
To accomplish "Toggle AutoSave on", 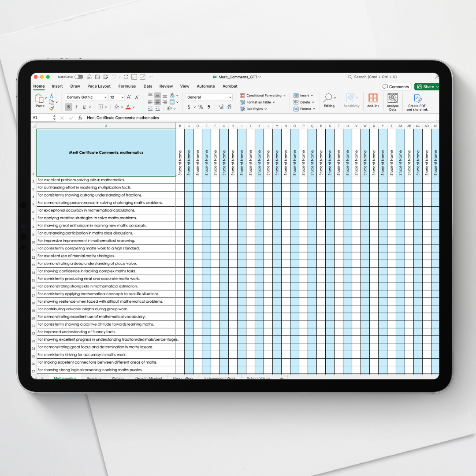I will [78, 77].
